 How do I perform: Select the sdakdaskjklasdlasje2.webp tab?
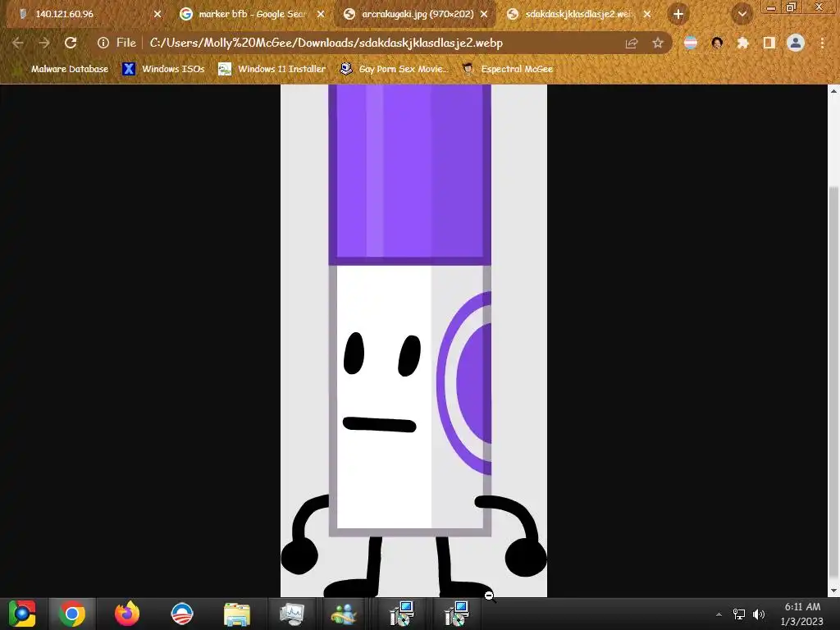pos(578,14)
